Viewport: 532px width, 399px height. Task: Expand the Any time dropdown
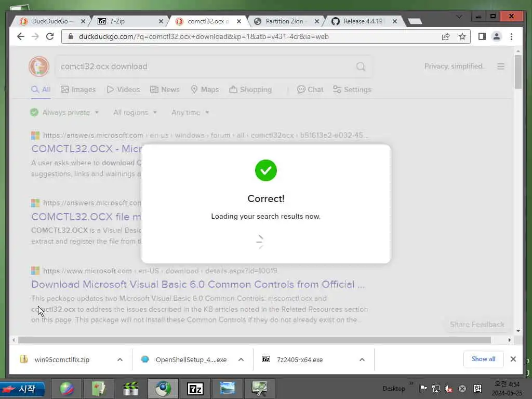pyautogui.click(x=190, y=112)
